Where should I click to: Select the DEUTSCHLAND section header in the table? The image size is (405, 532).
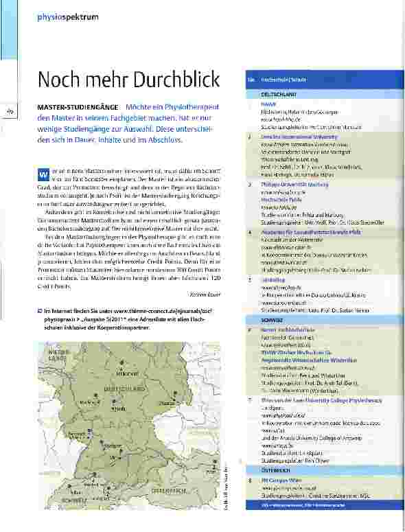click(x=279, y=95)
